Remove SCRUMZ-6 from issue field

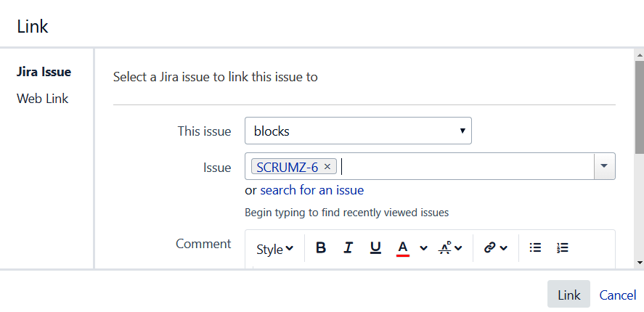click(x=327, y=166)
